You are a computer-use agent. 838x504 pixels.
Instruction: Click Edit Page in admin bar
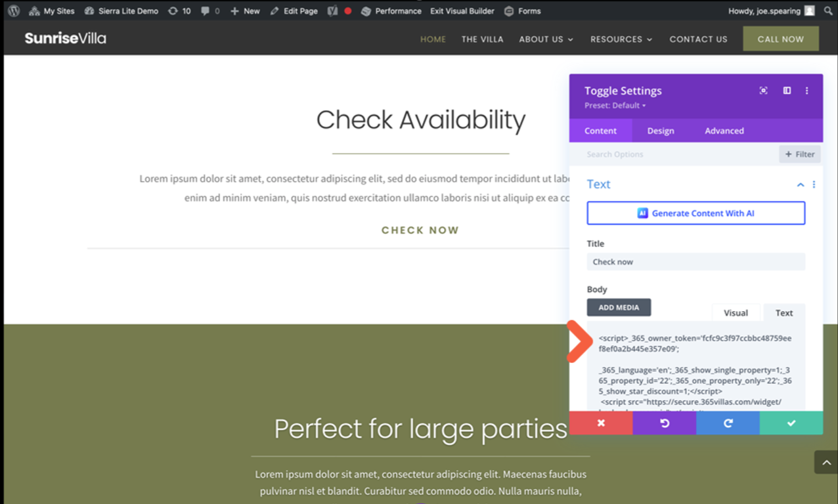[x=294, y=11]
